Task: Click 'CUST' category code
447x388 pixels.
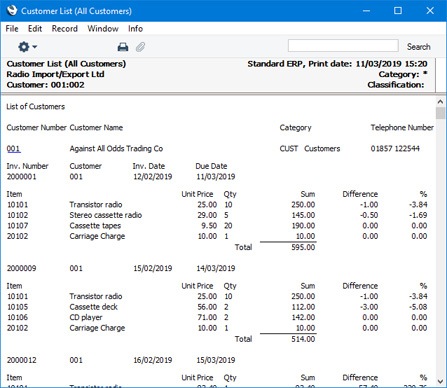Action: click(x=289, y=149)
